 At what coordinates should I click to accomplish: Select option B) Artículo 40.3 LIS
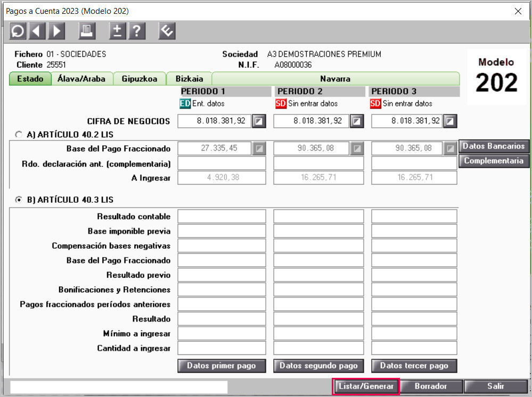(19, 200)
